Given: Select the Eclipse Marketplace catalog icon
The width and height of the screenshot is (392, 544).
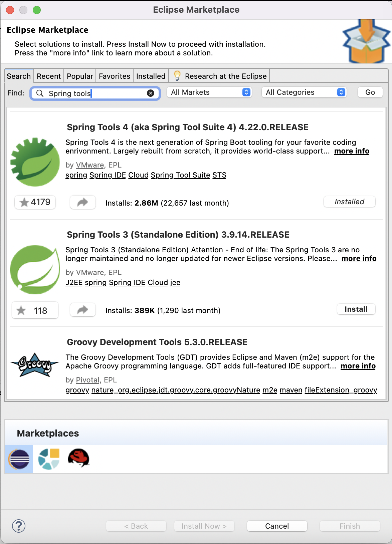Looking at the screenshot, I should (19, 459).
